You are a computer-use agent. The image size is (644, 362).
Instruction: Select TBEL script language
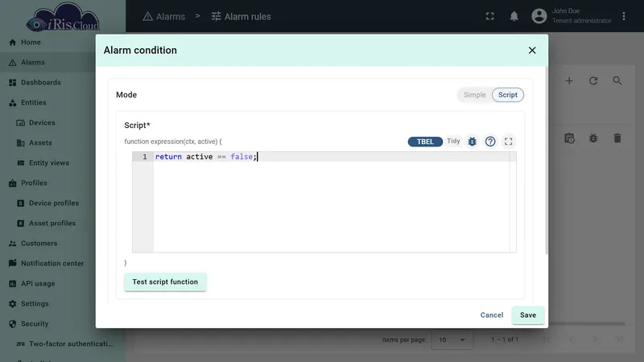[425, 142]
